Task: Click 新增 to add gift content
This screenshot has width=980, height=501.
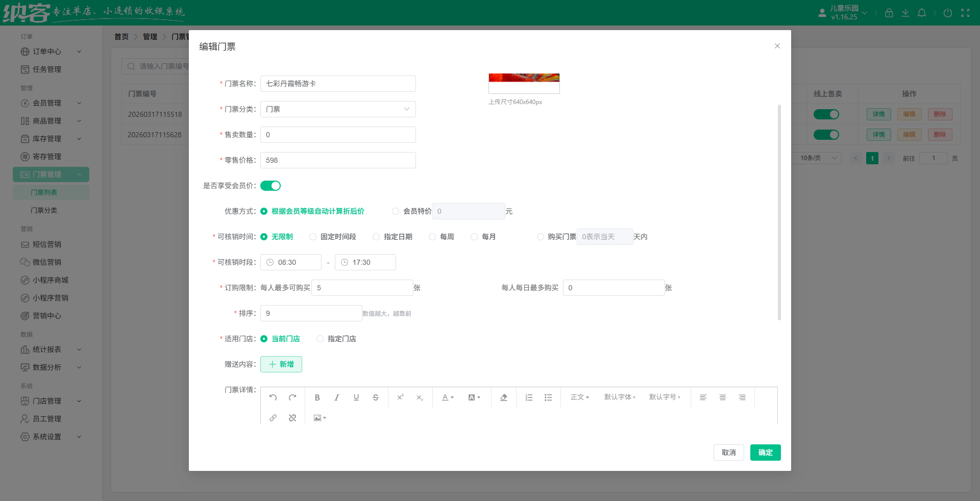Action: (x=281, y=364)
